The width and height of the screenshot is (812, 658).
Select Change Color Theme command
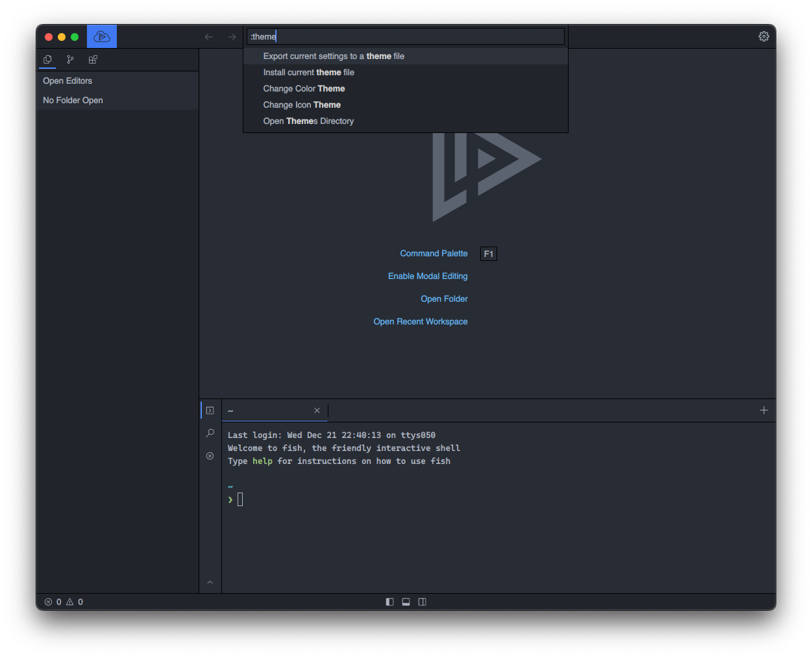[304, 89]
